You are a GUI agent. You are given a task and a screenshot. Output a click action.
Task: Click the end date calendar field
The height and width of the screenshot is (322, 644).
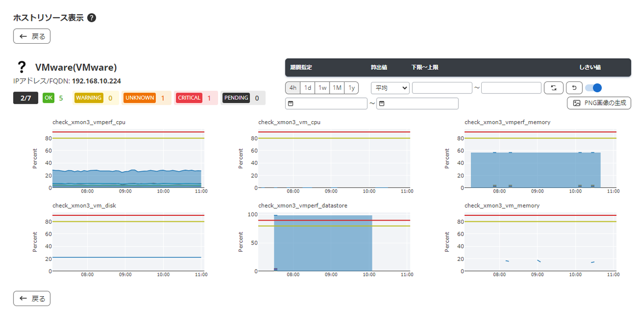click(417, 103)
